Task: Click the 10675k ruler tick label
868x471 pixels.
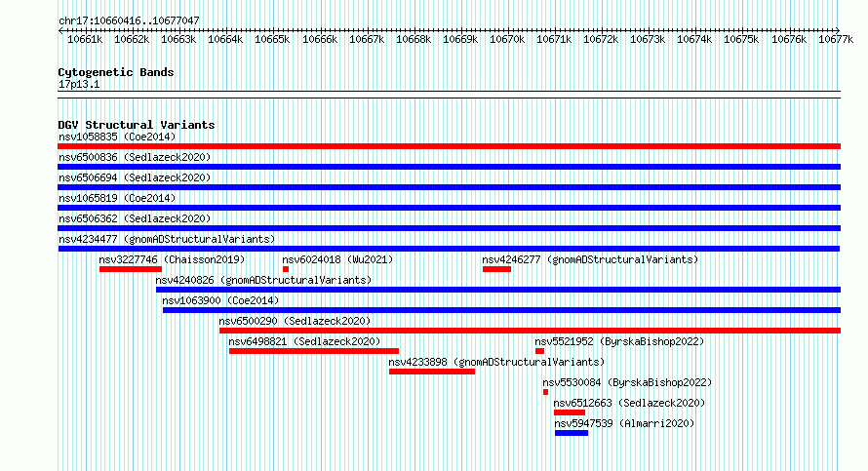Action: [x=741, y=39]
